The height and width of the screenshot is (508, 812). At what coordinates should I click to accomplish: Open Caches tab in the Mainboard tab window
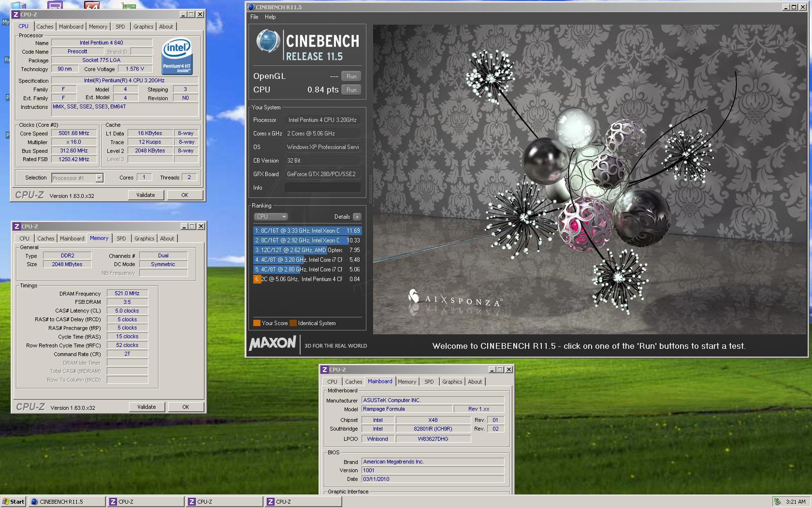[353, 382]
